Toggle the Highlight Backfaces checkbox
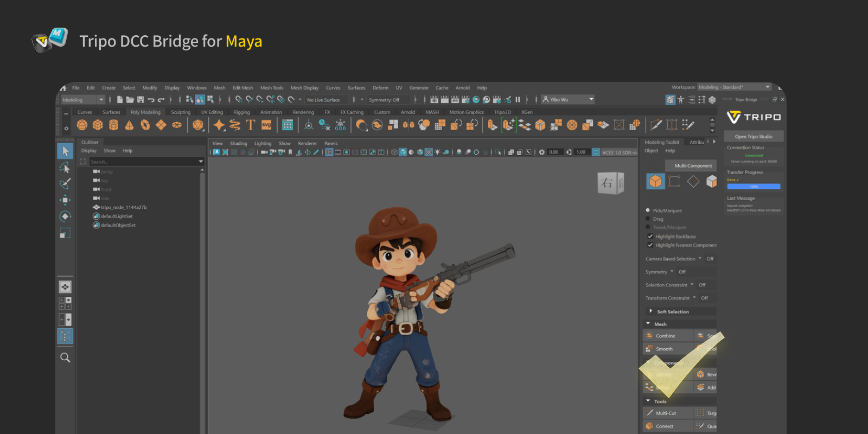Screen dimensions: 868x434 650,237
